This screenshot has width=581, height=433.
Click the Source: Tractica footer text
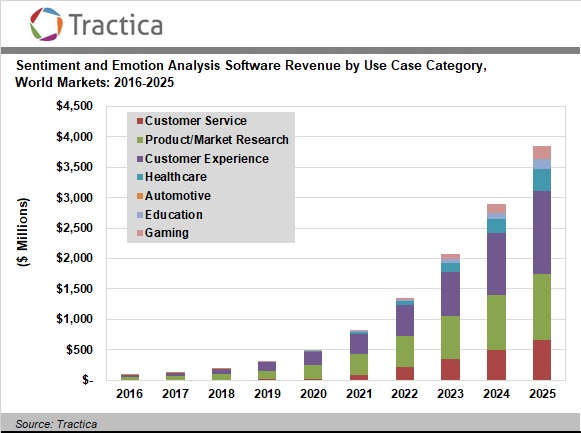[x=56, y=424]
